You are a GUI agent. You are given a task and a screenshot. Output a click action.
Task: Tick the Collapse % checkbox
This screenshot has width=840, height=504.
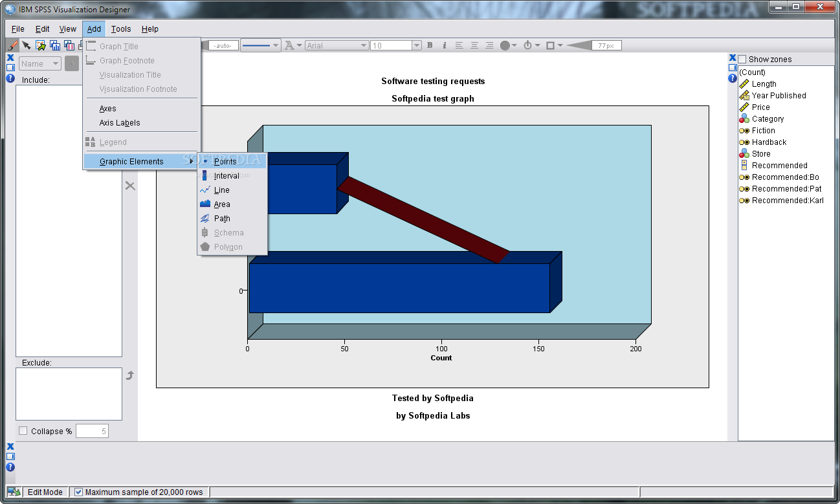click(x=23, y=431)
